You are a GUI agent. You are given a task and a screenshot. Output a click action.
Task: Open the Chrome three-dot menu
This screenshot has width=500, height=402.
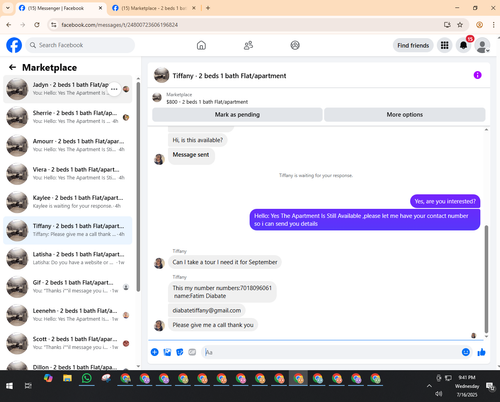coord(494,25)
